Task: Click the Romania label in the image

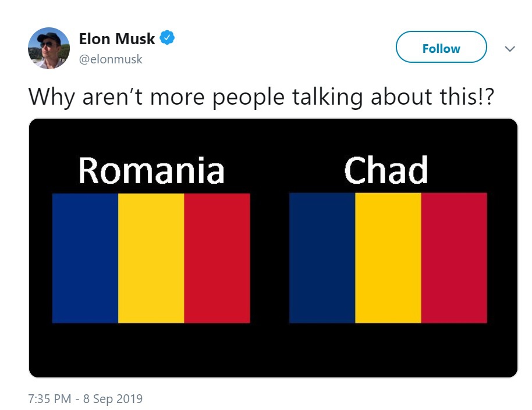Action: 151,170
